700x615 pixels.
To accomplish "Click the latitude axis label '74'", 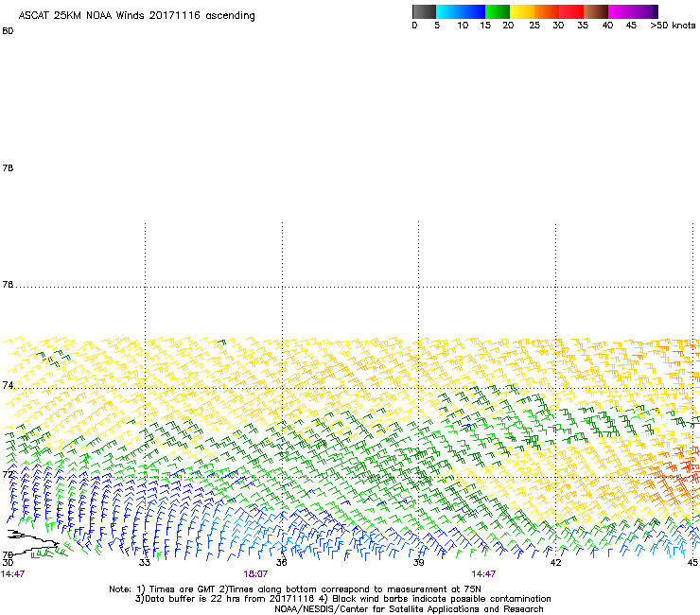I will (8, 385).
